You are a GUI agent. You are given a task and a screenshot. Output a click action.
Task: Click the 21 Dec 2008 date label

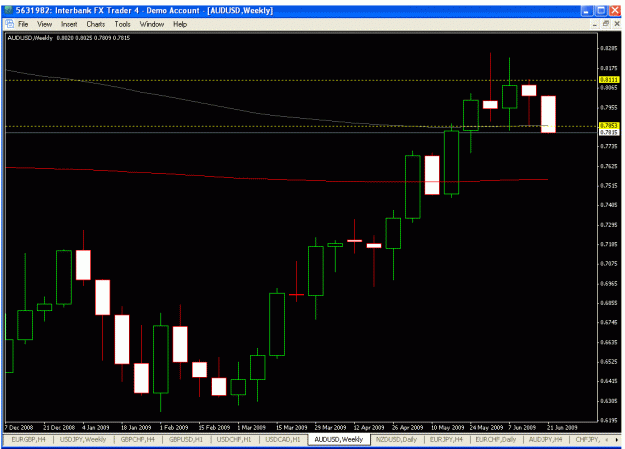point(59,427)
